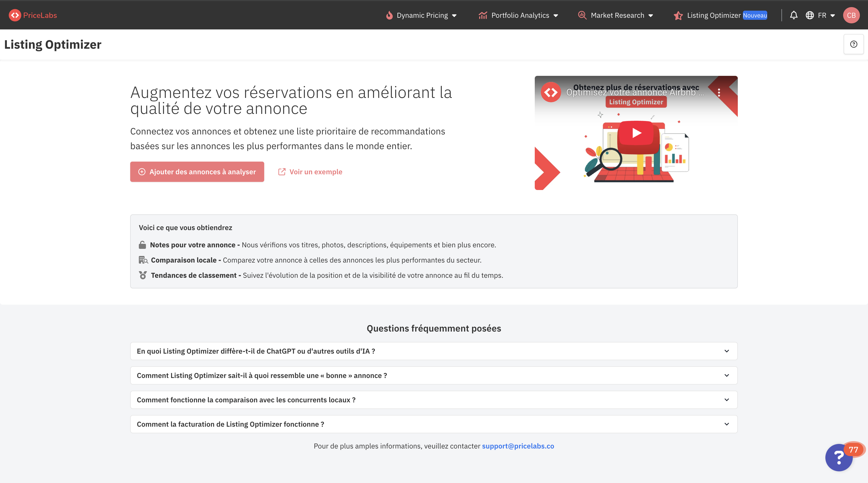Click the help question icon top right
Screen dimensions: 868x483
(854, 44)
